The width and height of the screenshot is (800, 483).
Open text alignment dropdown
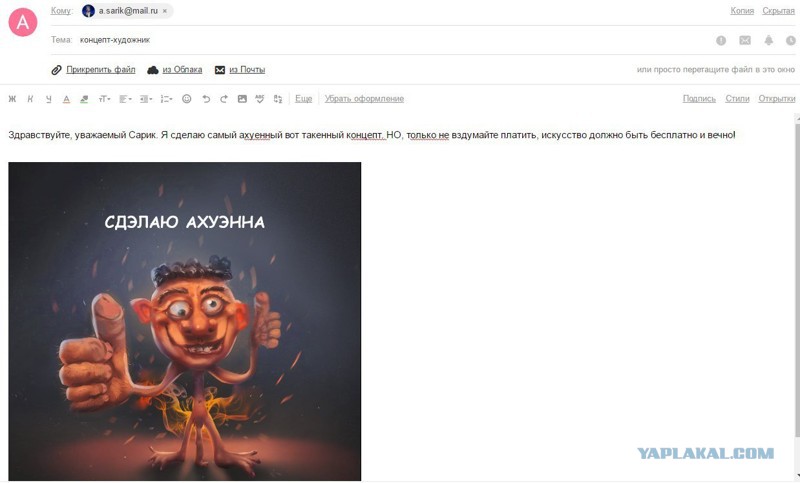[x=126, y=99]
